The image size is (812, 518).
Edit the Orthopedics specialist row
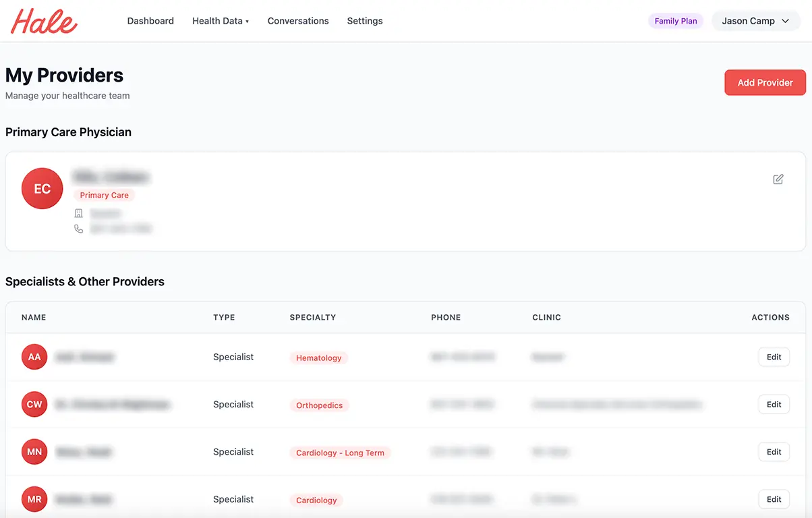pos(774,405)
